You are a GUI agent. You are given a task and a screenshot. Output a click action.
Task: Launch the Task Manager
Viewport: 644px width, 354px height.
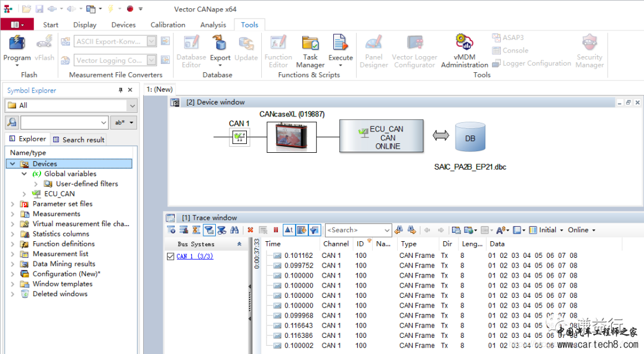[x=310, y=51]
